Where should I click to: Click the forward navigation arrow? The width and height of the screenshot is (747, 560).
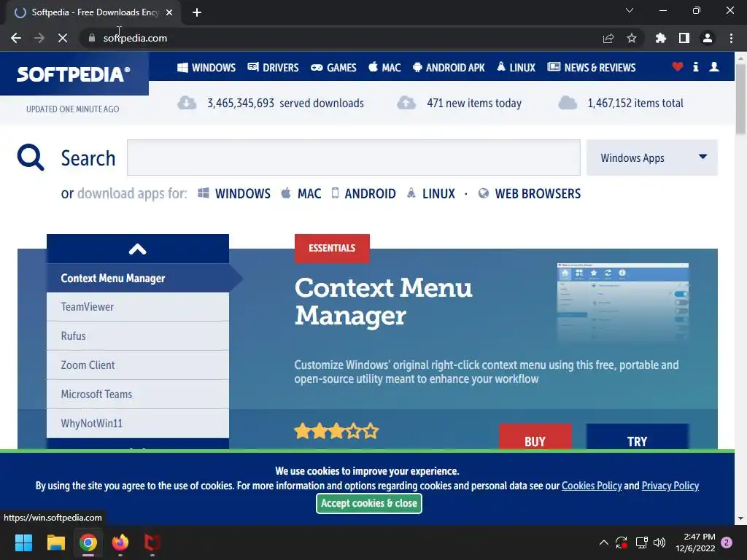[39, 38]
